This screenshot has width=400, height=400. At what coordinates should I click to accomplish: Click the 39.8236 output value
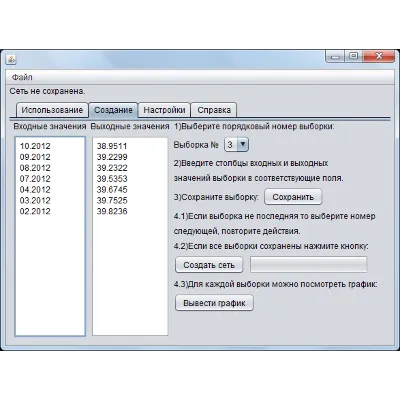pyautogui.click(x=112, y=211)
